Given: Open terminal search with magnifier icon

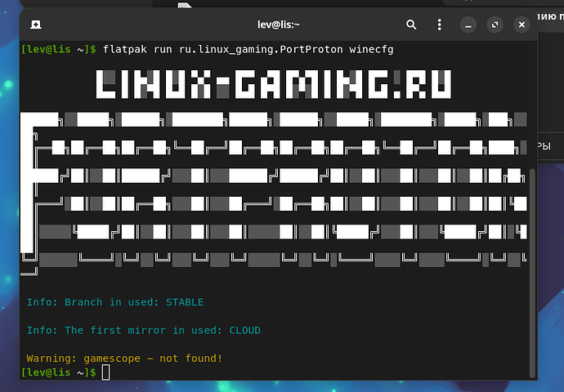Looking at the screenshot, I should click(411, 24).
